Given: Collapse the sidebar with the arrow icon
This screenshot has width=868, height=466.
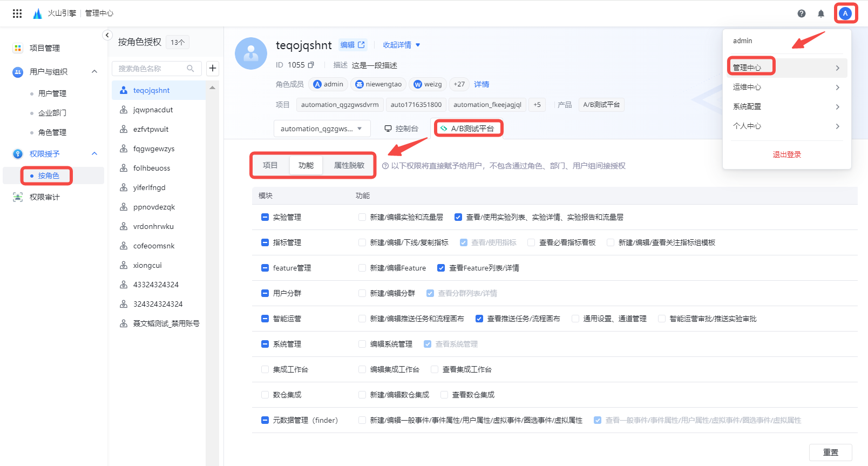Looking at the screenshot, I should 107,35.
